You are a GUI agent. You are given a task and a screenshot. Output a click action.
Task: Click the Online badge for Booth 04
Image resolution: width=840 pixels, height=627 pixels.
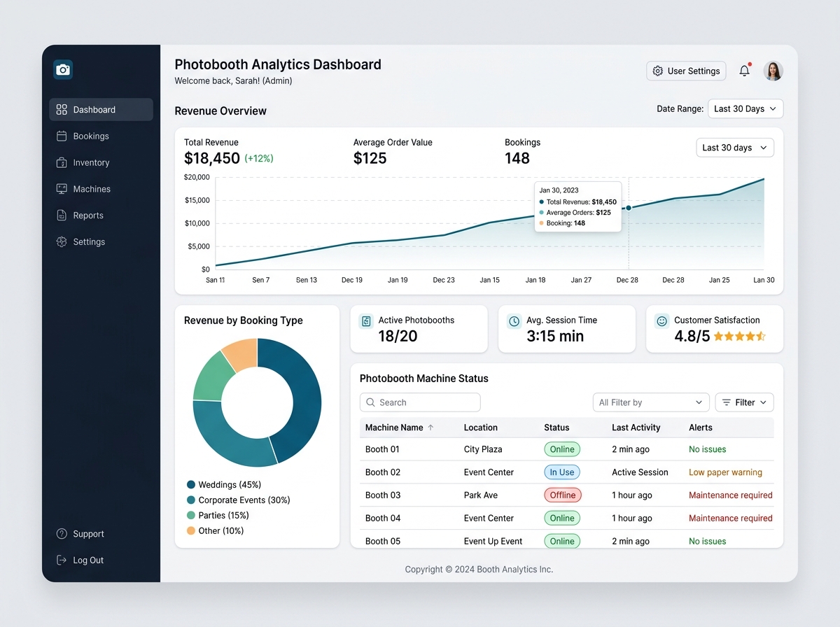[x=562, y=519]
